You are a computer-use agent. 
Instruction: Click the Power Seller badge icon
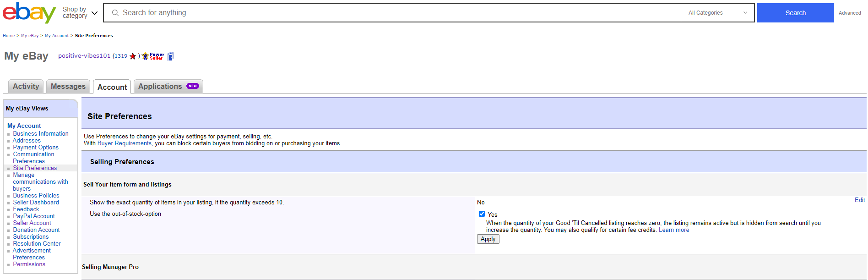[153, 56]
